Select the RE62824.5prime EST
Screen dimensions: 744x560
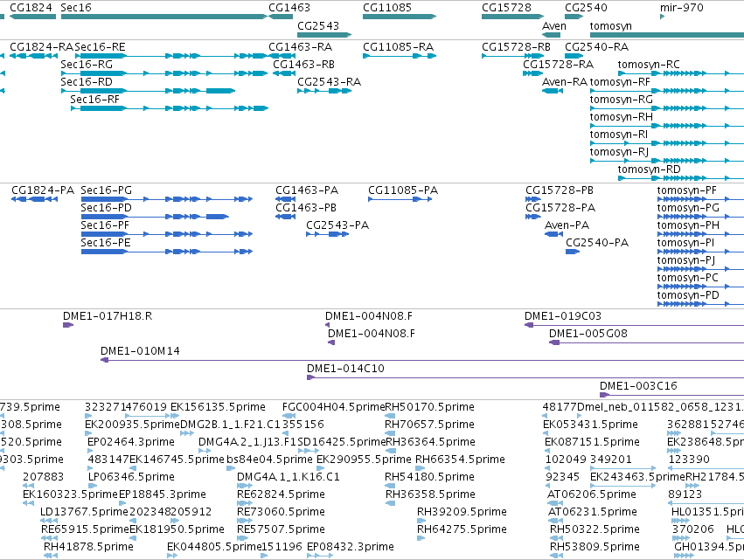(x=243, y=503)
